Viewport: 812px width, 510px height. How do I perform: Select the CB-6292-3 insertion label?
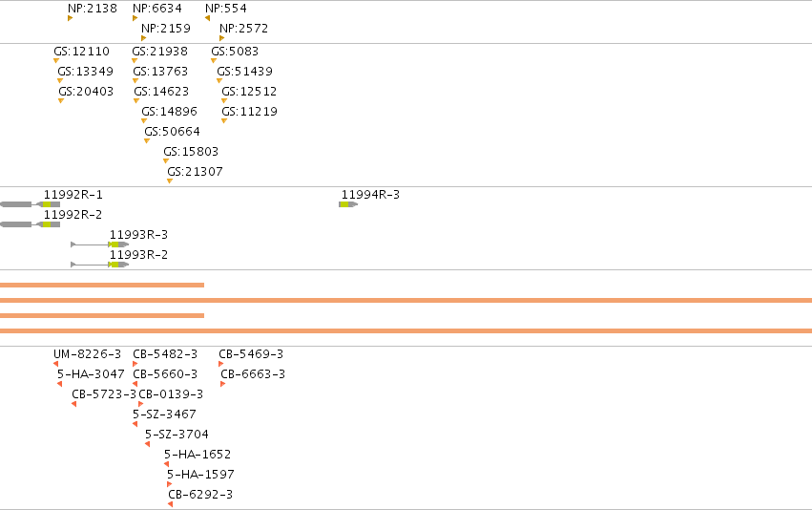tap(200, 495)
